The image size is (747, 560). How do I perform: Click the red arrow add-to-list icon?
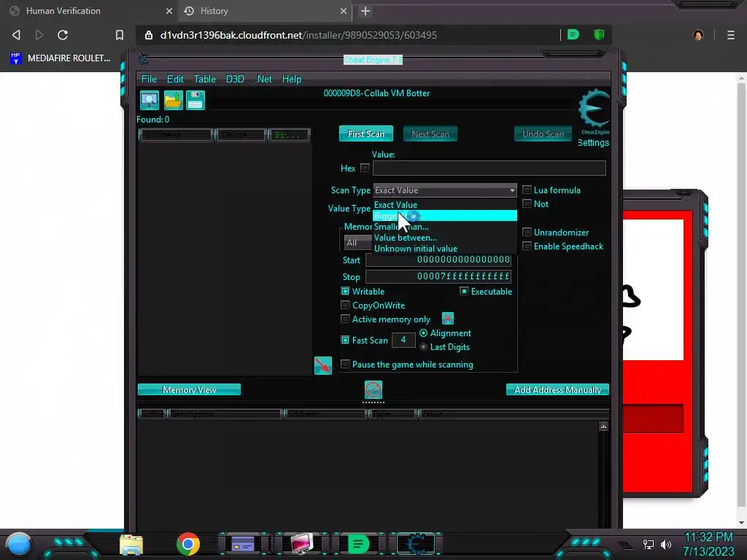[x=323, y=365]
